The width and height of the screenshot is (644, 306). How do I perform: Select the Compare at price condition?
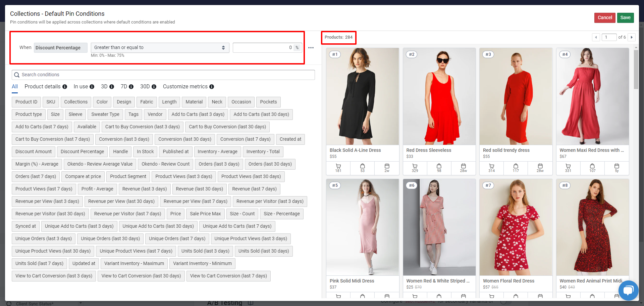[x=83, y=177]
